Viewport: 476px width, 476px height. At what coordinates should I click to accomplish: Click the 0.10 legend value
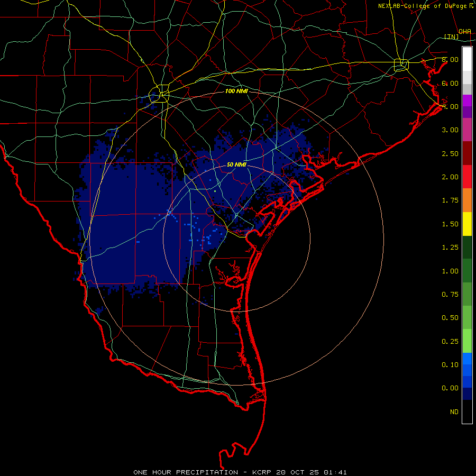pyautogui.click(x=450, y=365)
